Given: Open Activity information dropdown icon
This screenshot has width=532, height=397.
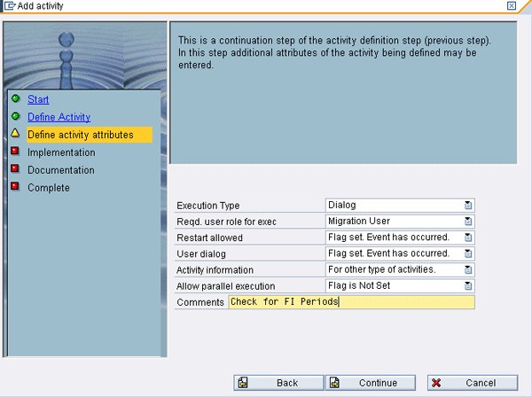Looking at the screenshot, I should [468, 270].
